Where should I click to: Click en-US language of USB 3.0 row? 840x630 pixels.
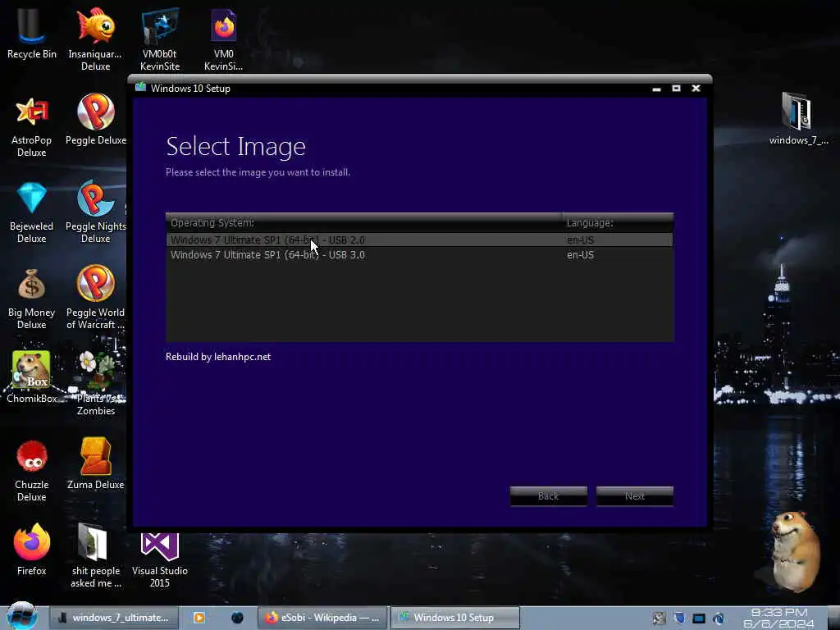580,255
